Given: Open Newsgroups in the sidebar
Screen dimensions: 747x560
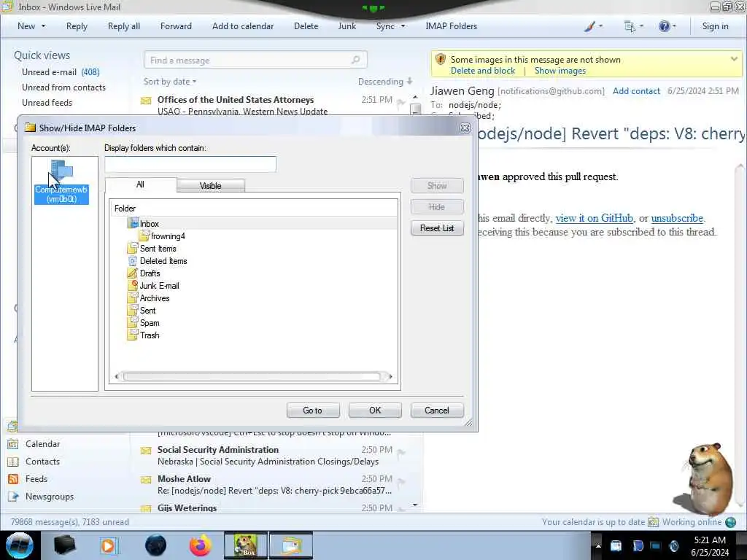Looking at the screenshot, I should pos(41,496).
